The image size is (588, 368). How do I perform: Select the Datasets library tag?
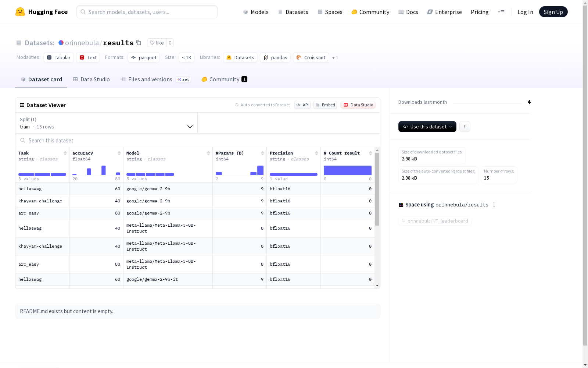pyautogui.click(x=240, y=57)
